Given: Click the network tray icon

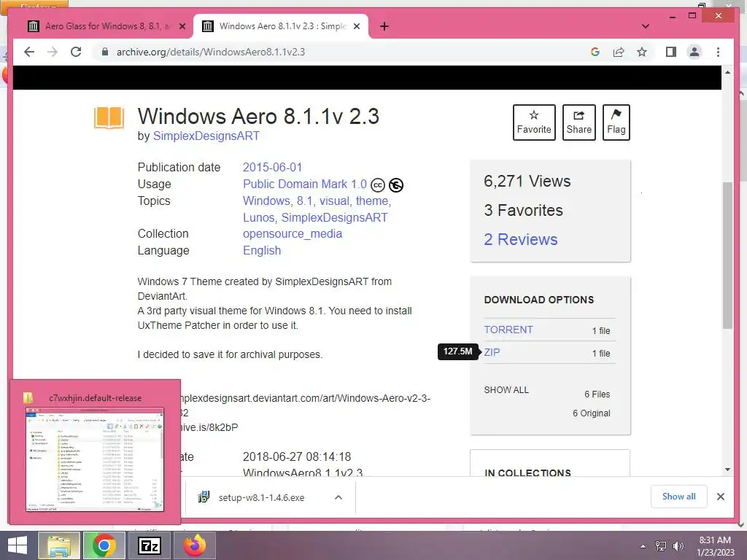Looking at the screenshot, I should pyautogui.click(x=661, y=546).
